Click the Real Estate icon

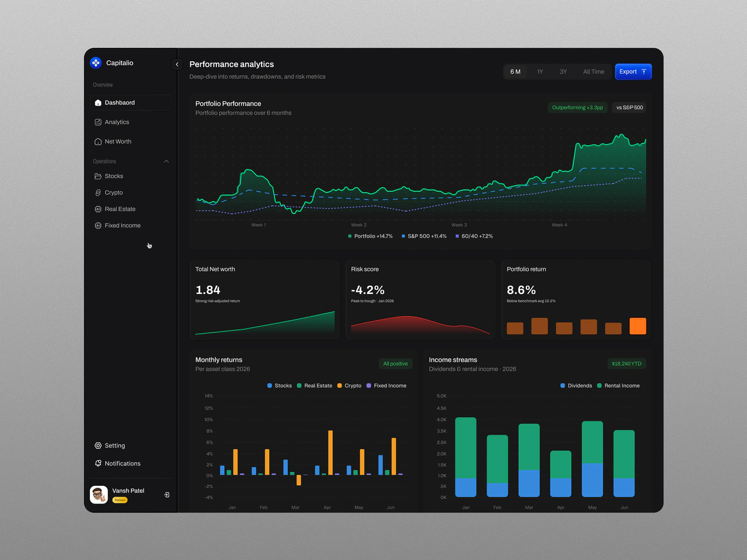tap(98, 209)
